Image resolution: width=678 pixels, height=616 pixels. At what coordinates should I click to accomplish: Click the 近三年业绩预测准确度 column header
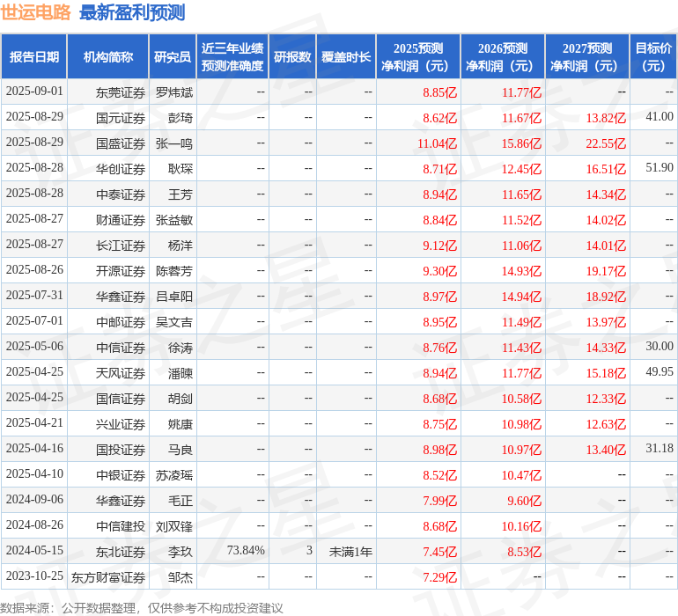tap(232, 56)
